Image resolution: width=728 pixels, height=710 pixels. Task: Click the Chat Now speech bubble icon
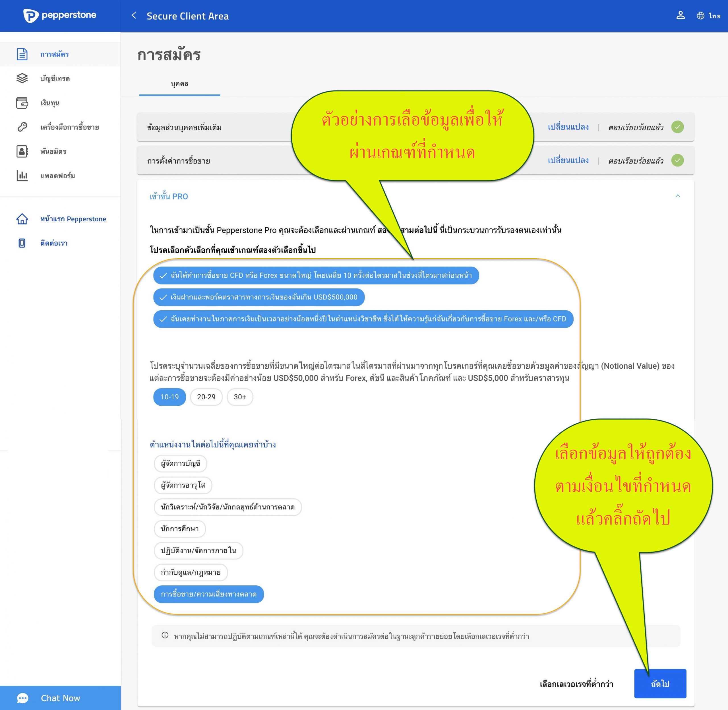[x=23, y=698]
